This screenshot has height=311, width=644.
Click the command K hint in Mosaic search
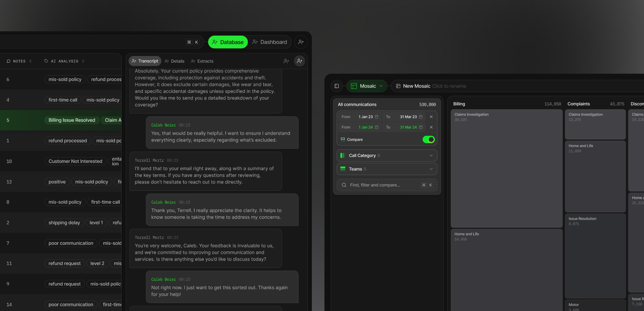pos(427,185)
